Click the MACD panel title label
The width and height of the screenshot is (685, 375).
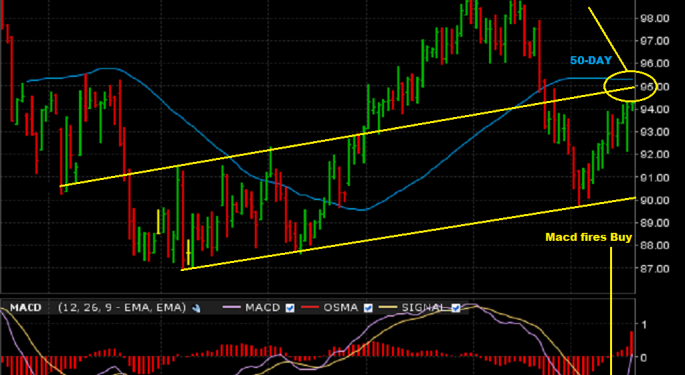pyautogui.click(x=25, y=308)
